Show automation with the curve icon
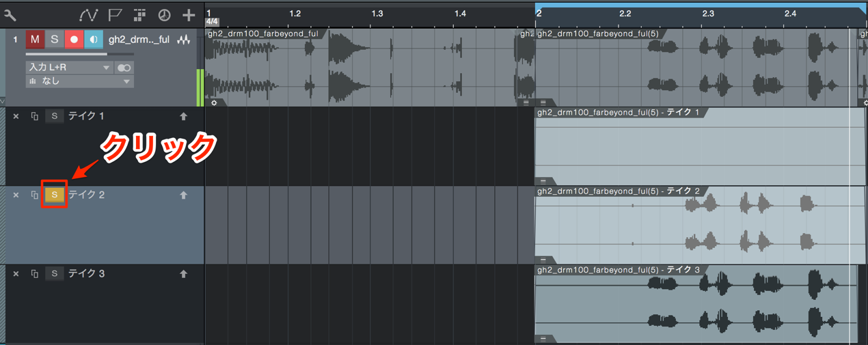This screenshot has height=345, width=868. click(88, 14)
